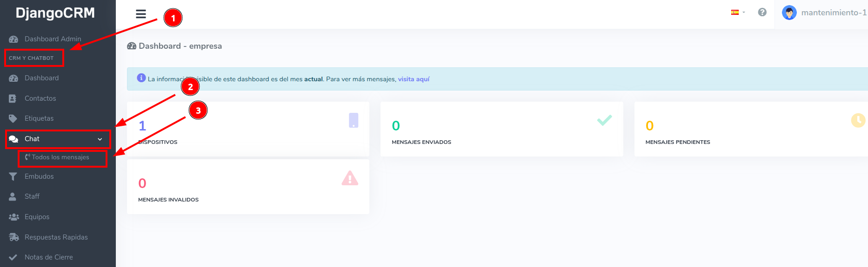868x267 pixels.
Task: Follow the "visita aquí" link
Action: 414,79
